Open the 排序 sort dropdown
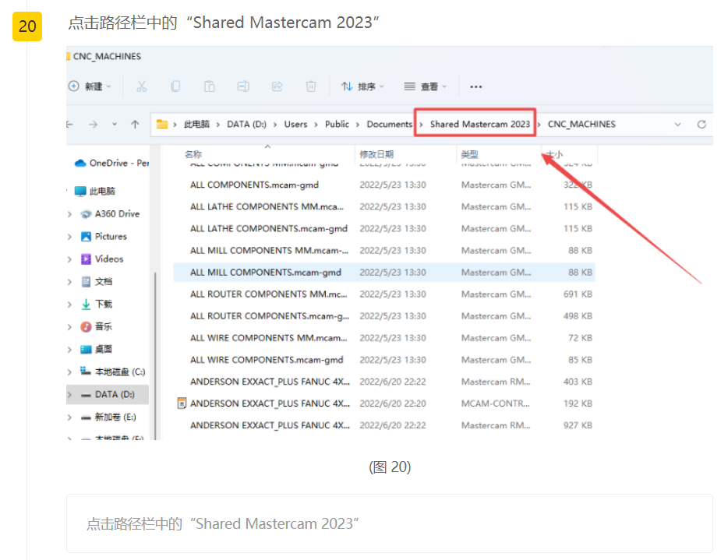Image resolution: width=728 pixels, height=560 pixels. coord(362,86)
